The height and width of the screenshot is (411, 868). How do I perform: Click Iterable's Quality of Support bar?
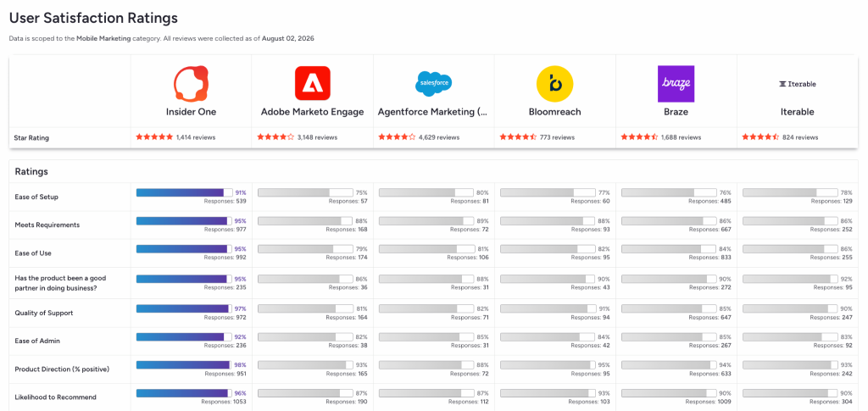pyautogui.click(x=791, y=308)
